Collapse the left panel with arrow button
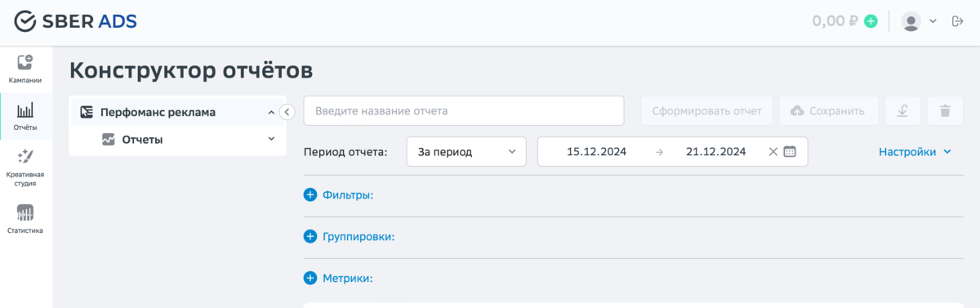The width and height of the screenshot is (980, 308). 287,113
